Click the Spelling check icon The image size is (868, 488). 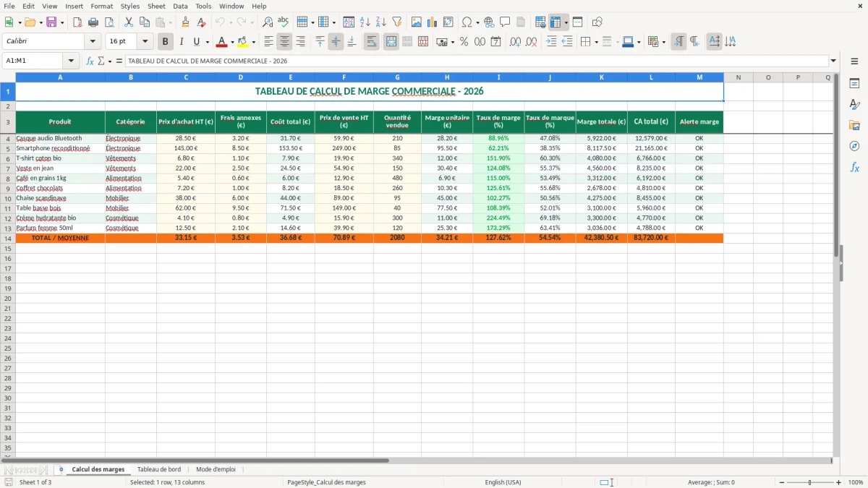(284, 22)
